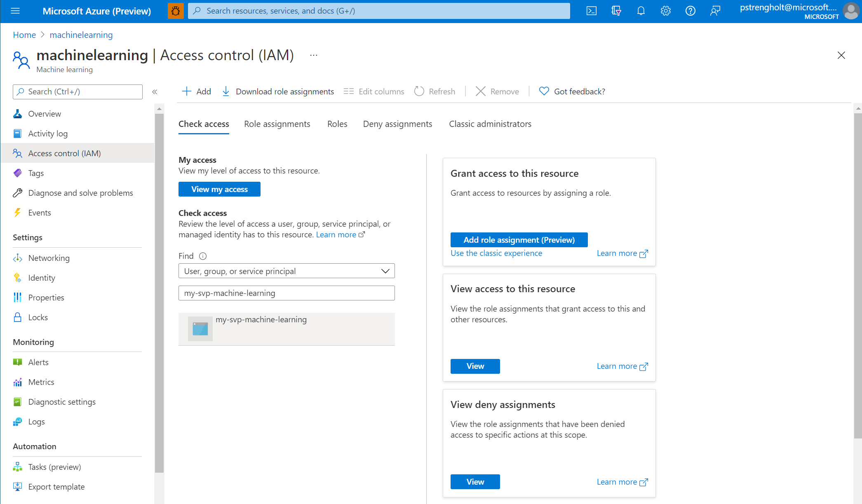
Task: Open the Cloud Shell icon
Action: pos(592,11)
